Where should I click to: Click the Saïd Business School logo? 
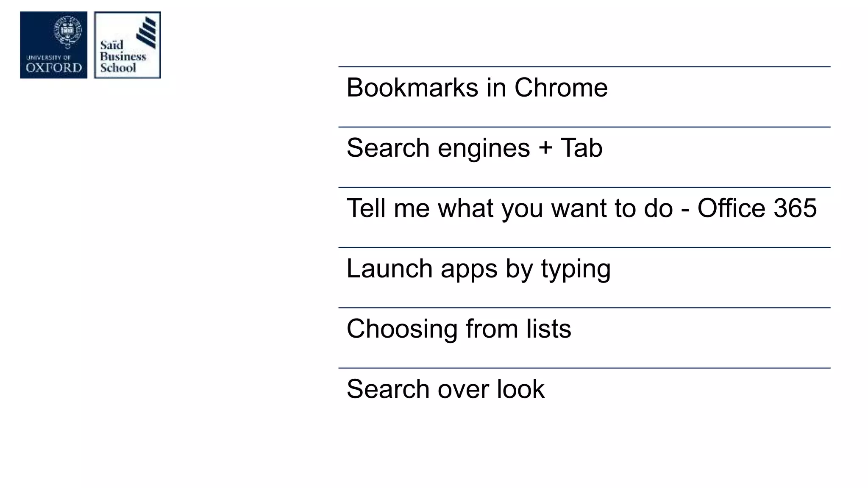tap(128, 45)
